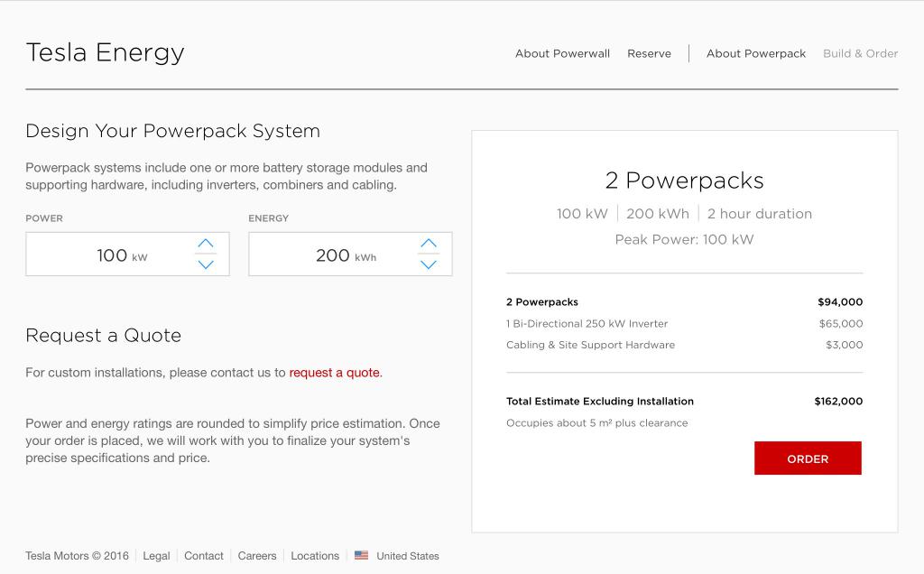Open the About Powerpack page
Screen dimensions: 924x574
pyautogui.click(x=756, y=53)
